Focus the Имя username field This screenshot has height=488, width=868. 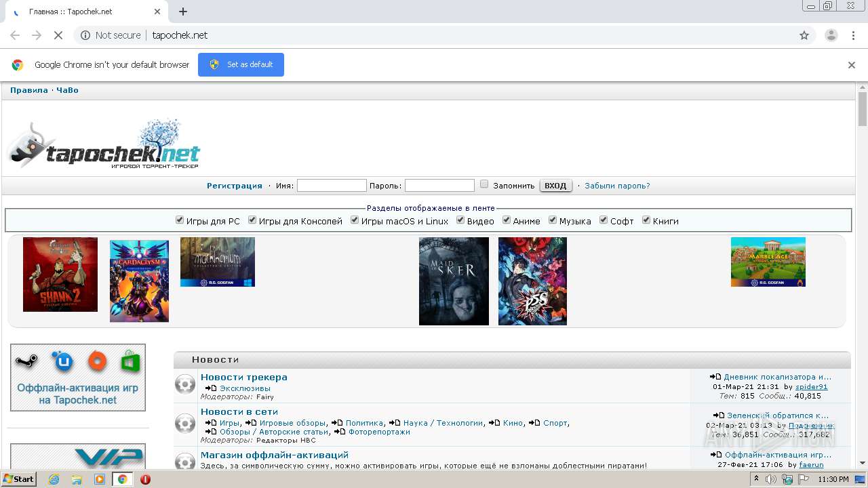tap(332, 186)
